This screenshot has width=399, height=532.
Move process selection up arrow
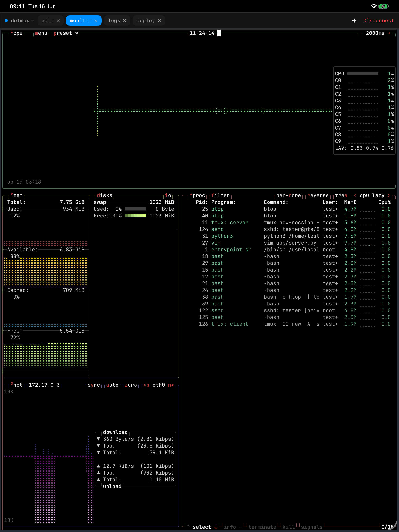(x=188, y=527)
